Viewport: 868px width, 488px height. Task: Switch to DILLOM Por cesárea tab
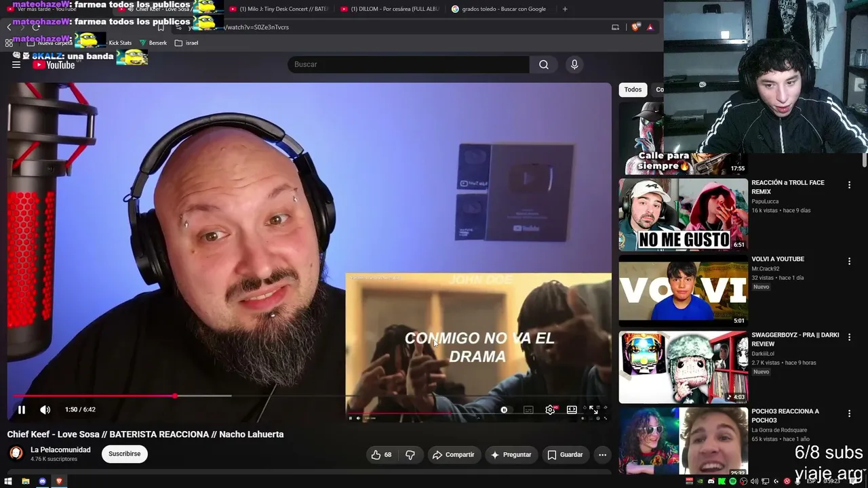390,9
